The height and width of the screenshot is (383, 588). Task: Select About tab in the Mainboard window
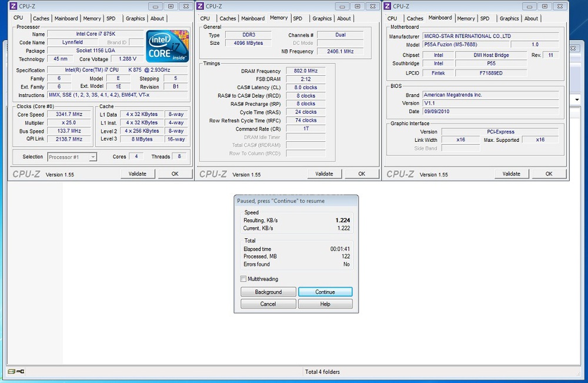click(531, 18)
